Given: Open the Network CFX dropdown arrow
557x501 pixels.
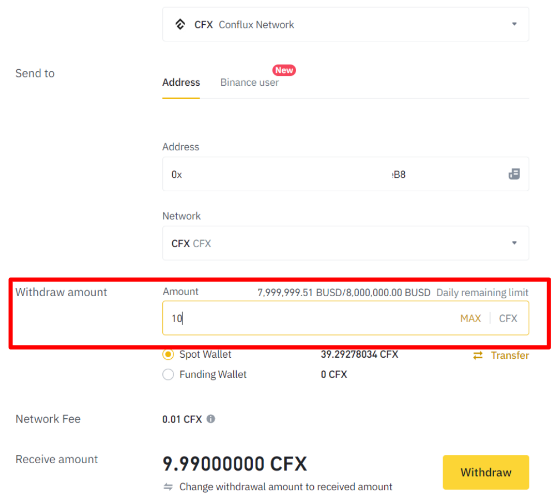Looking at the screenshot, I should click(x=514, y=243).
